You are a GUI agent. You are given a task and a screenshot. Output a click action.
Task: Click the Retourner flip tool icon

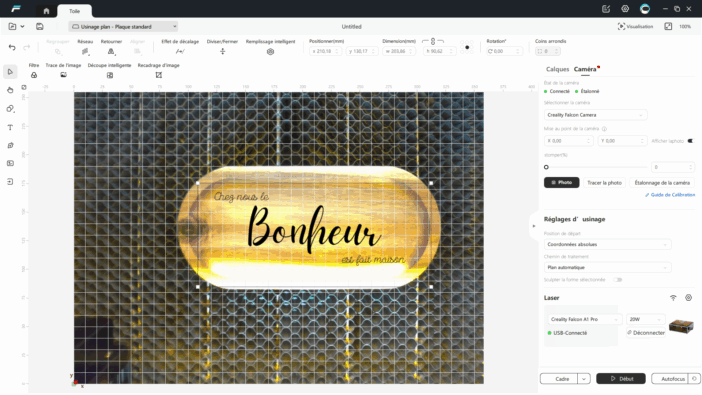tap(111, 52)
